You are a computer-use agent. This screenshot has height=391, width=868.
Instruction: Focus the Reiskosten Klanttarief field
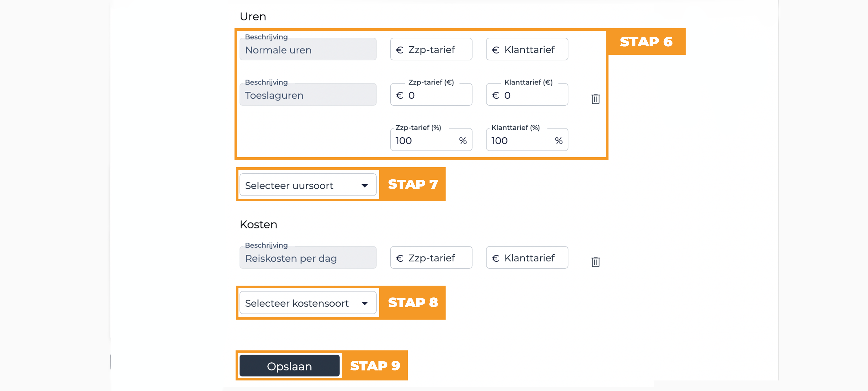click(527, 257)
